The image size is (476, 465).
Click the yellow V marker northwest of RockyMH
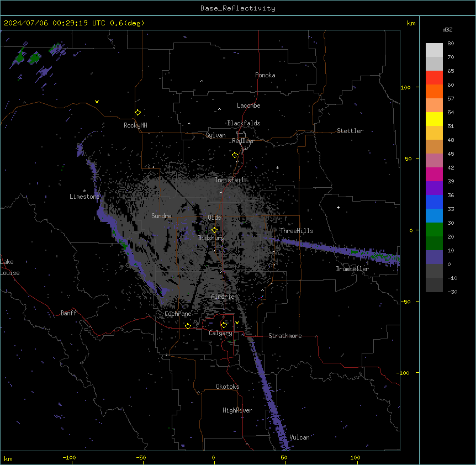(x=97, y=102)
